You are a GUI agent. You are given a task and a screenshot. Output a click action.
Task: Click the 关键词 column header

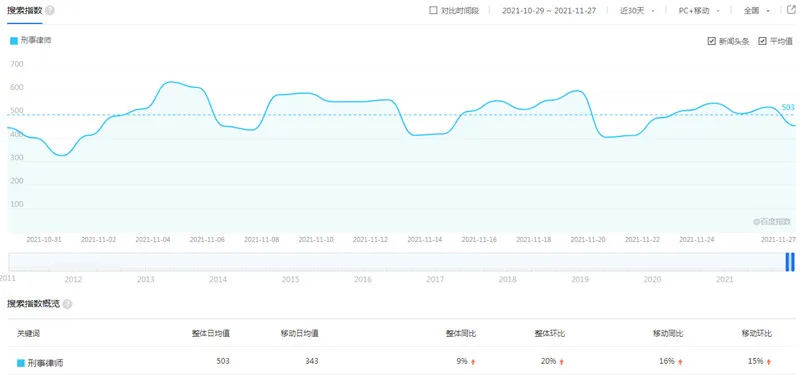29,334
